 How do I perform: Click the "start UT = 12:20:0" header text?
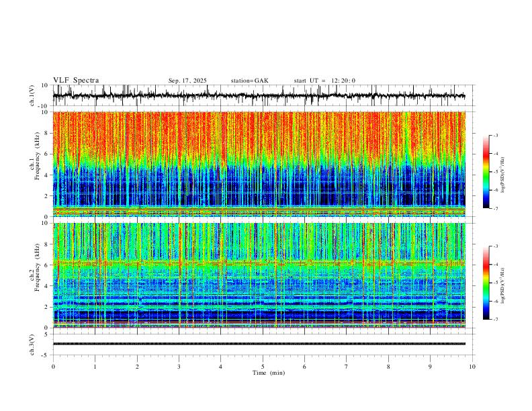tap(324, 81)
